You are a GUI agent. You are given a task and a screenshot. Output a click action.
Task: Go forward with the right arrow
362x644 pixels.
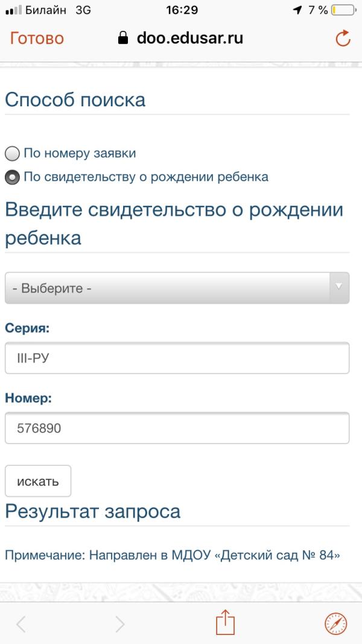pos(120,623)
